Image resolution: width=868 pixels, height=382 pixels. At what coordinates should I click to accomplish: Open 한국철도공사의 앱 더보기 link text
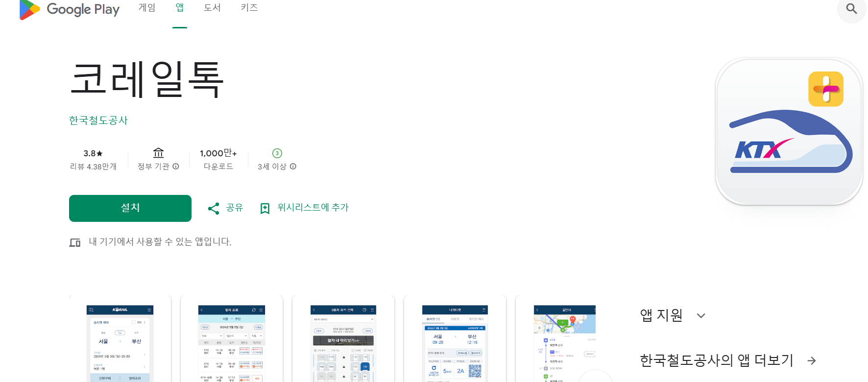(x=716, y=360)
